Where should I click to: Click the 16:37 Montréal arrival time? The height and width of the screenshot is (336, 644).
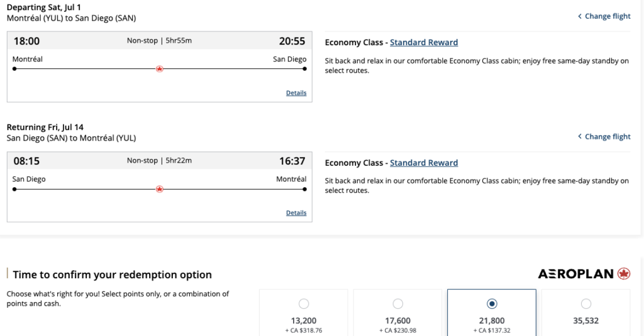point(292,161)
